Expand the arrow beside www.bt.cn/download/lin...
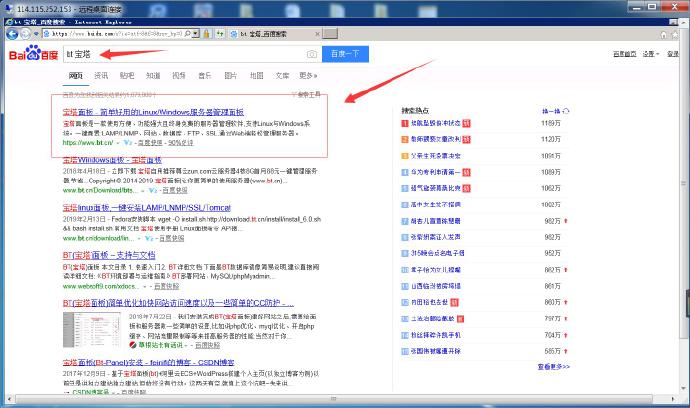This screenshot has height=408, width=690. pos(139,239)
